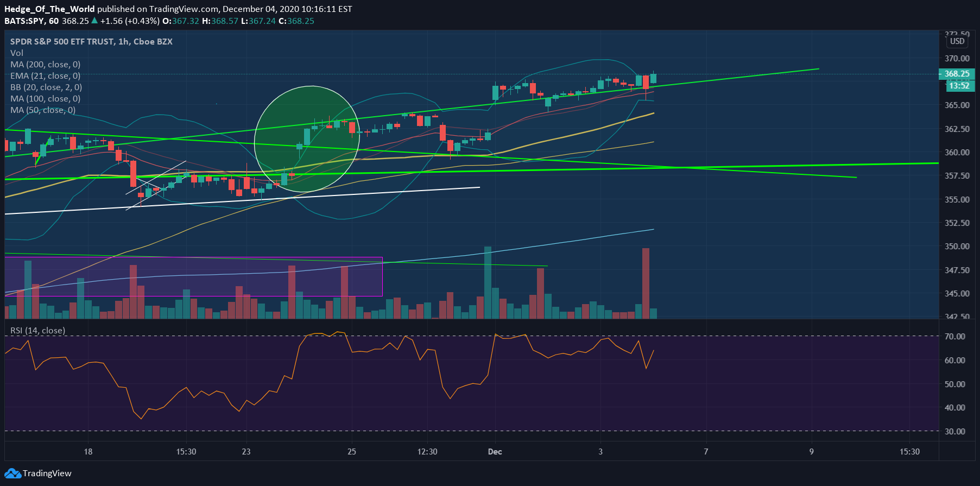This screenshot has height=486, width=980.
Task: Click the 3 date label on time axis
Action: (x=600, y=452)
